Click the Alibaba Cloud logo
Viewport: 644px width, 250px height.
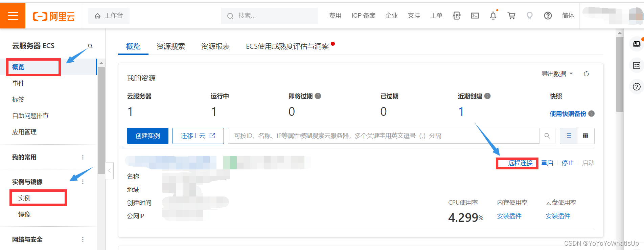coord(53,16)
